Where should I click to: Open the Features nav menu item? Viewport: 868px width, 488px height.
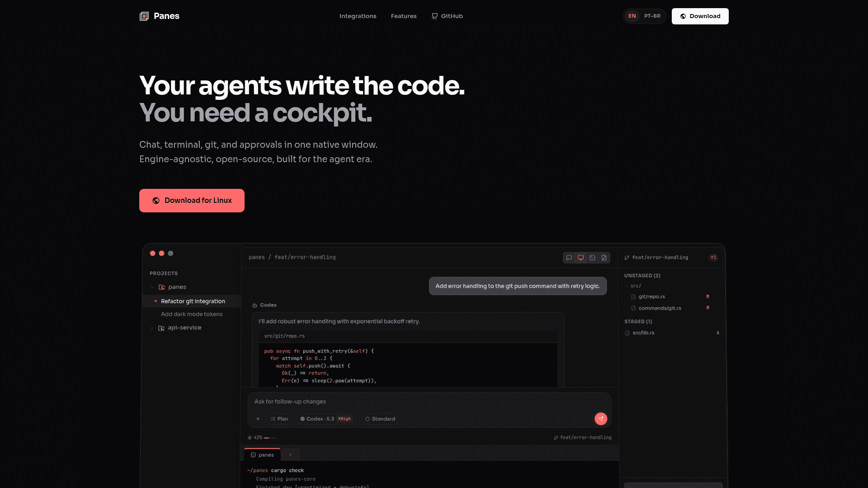404,16
